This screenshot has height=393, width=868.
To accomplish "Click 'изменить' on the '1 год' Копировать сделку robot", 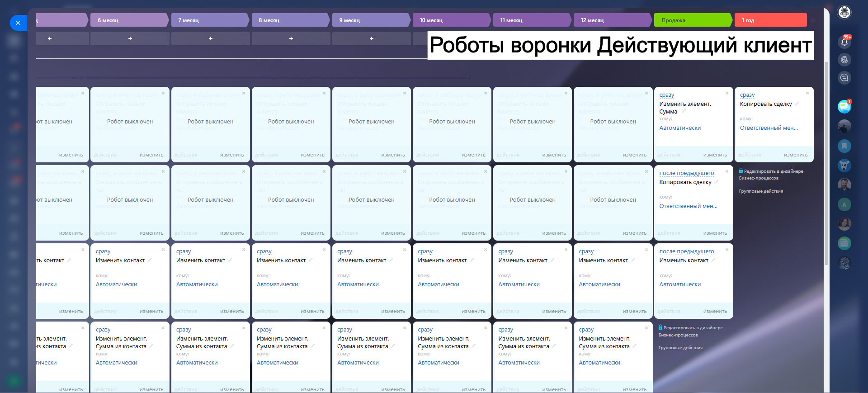I will pos(795,155).
